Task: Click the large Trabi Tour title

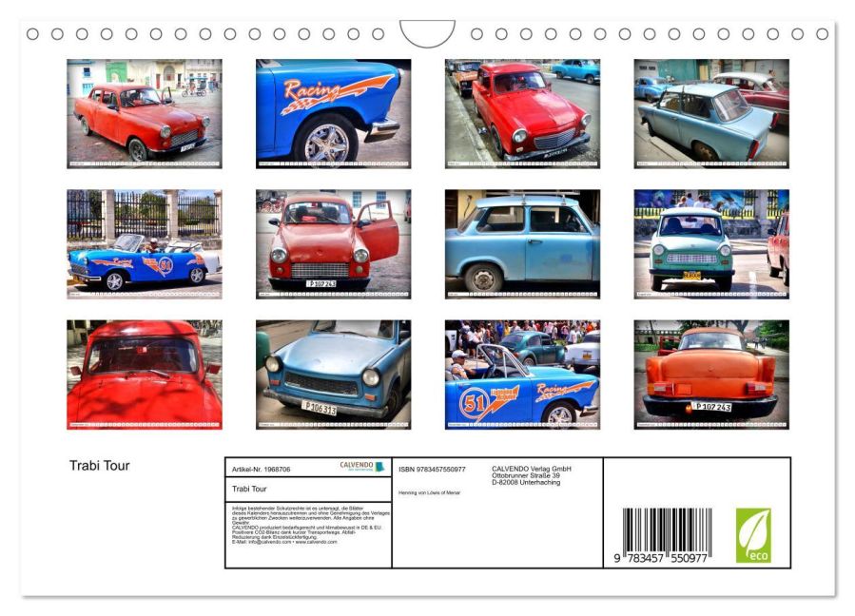Action: (x=100, y=466)
